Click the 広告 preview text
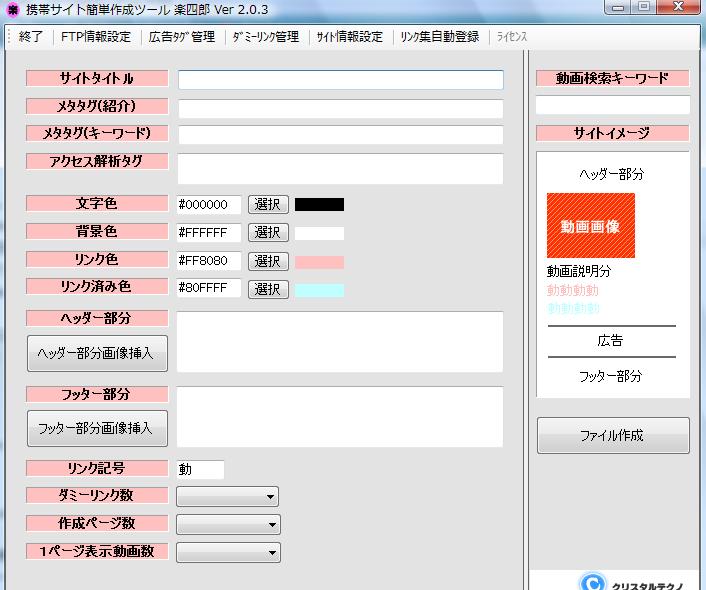706x590 pixels. (x=611, y=340)
